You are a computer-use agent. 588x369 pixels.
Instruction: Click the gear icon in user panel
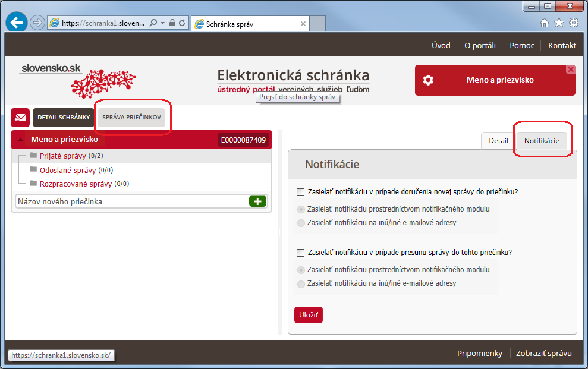tap(428, 80)
